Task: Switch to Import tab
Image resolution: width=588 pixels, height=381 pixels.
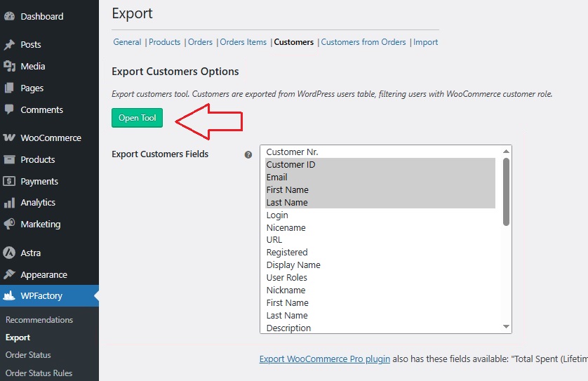Action: [426, 42]
